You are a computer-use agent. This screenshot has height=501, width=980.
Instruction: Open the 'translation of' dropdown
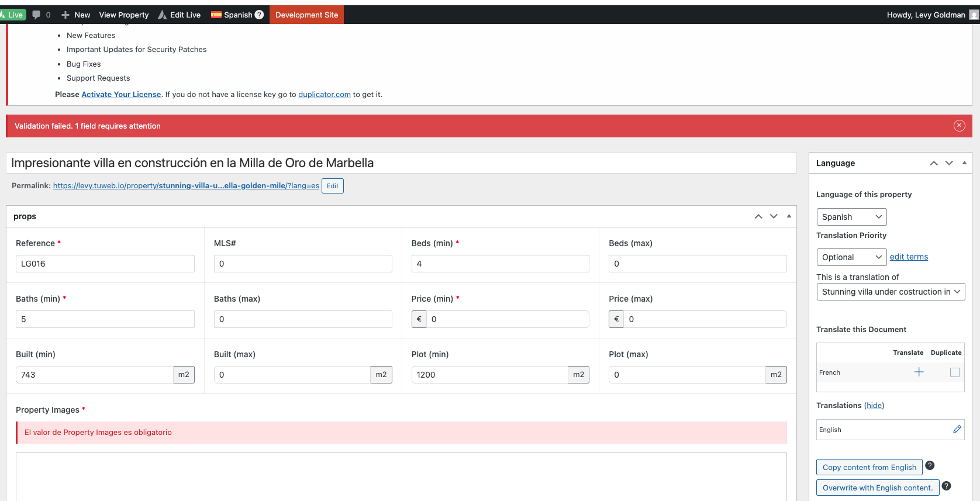coord(891,292)
